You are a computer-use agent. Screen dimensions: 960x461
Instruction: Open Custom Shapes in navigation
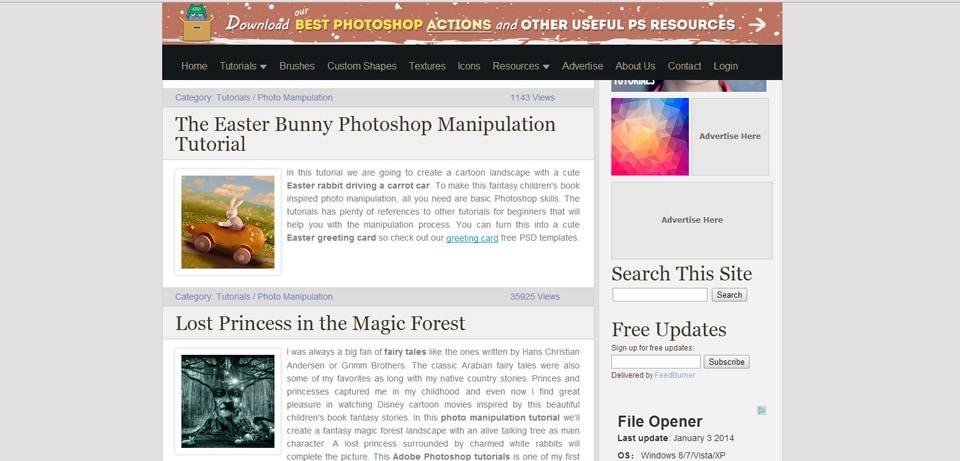(x=362, y=66)
